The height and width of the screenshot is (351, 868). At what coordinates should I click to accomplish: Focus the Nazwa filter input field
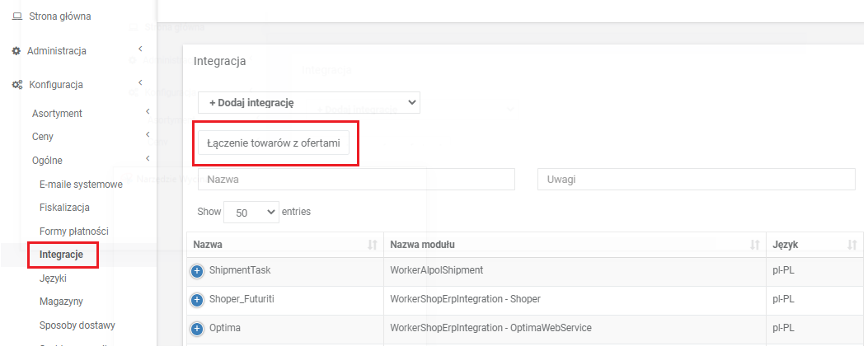pos(356,179)
